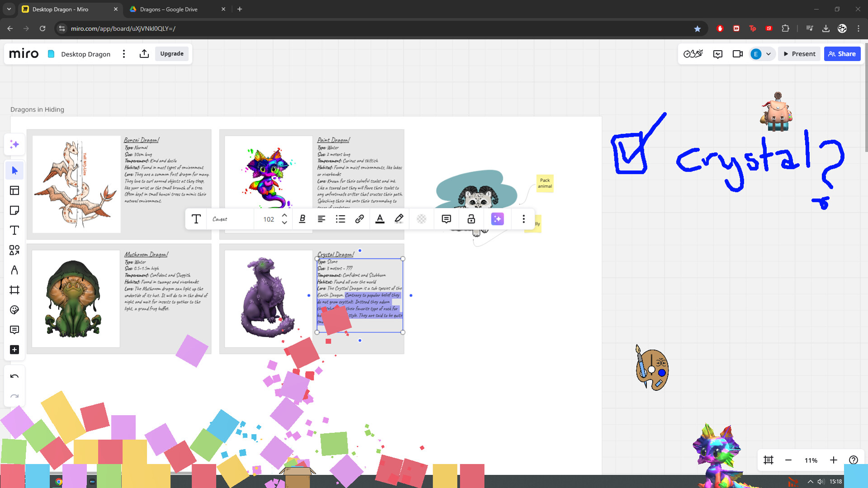Viewport: 868px width, 488px height.
Task: Toggle bulleted list formatting
Action: click(340, 219)
